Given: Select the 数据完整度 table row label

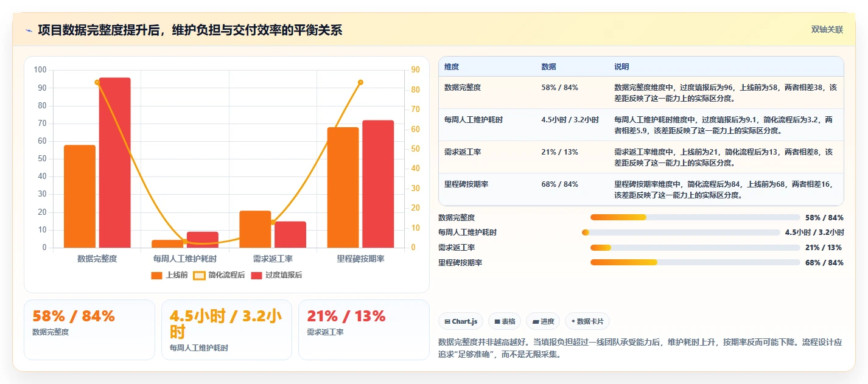Looking at the screenshot, I should point(463,88).
